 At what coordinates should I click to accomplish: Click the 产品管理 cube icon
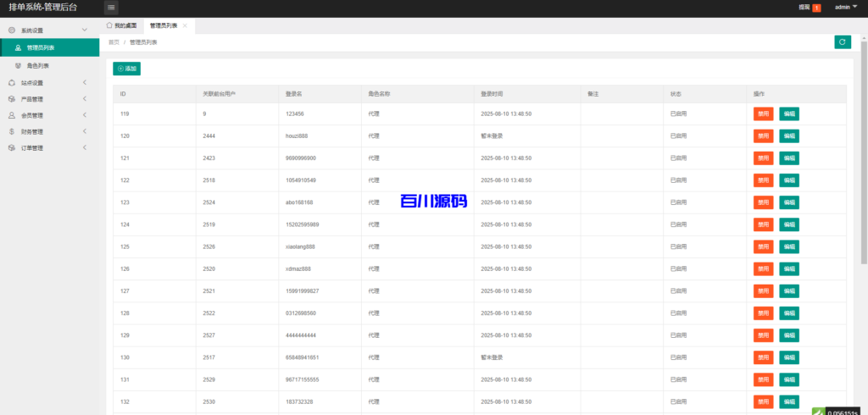coord(11,99)
